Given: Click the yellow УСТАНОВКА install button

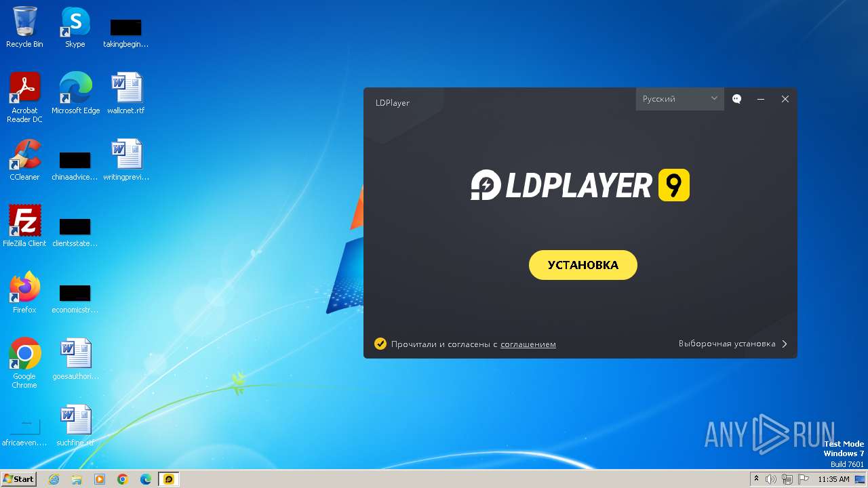Looking at the screenshot, I should (x=583, y=265).
